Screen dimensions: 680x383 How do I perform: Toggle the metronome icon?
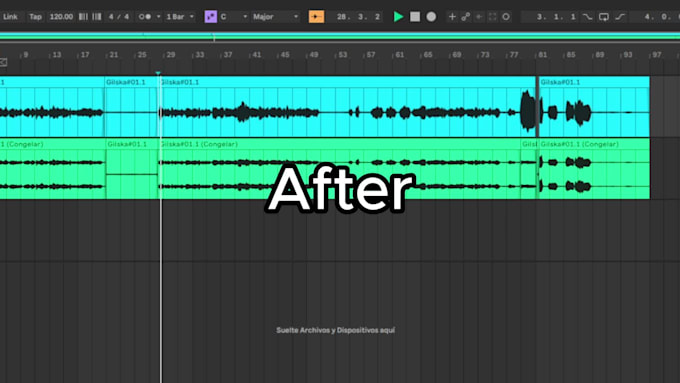click(x=145, y=17)
